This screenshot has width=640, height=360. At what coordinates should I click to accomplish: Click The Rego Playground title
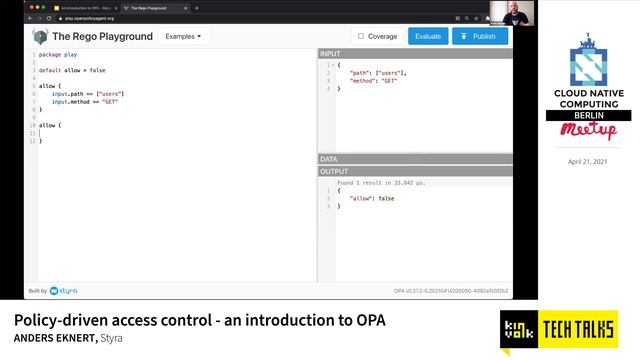point(102,36)
